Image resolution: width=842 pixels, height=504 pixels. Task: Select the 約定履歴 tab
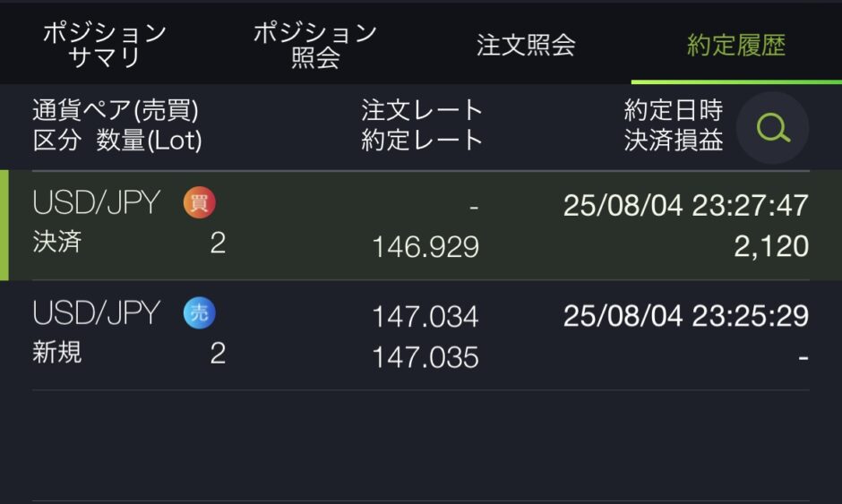(x=736, y=45)
